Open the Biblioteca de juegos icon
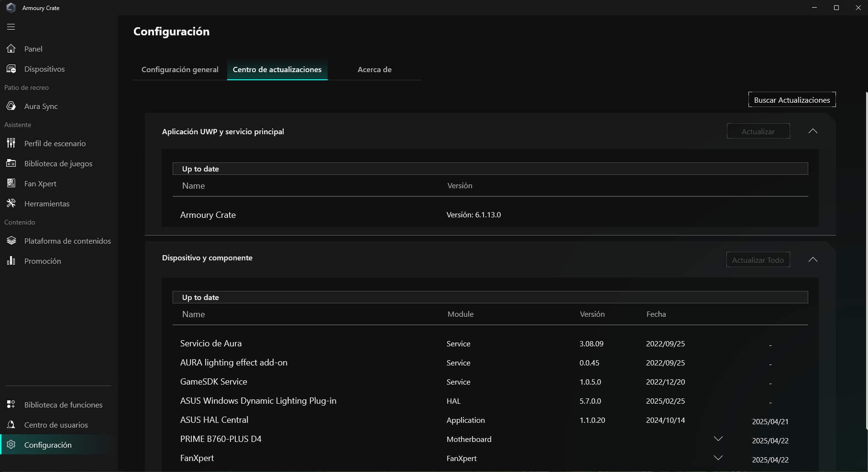The image size is (868, 472). pyautogui.click(x=11, y=163)
